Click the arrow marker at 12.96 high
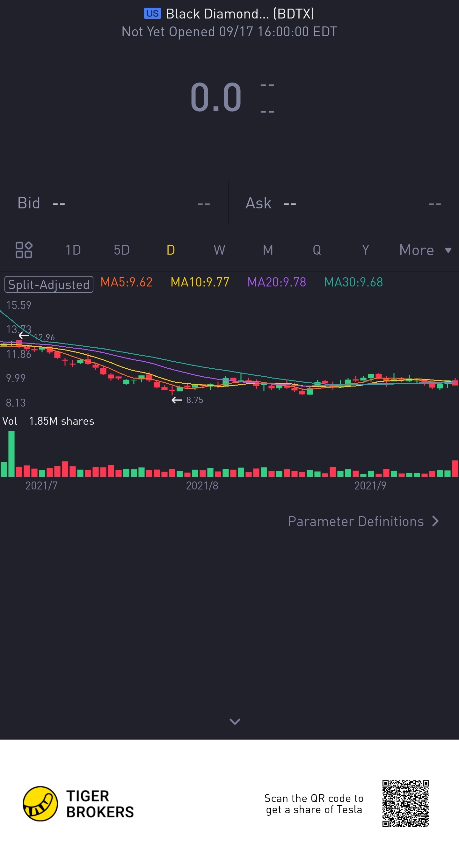 pos(23,335)
